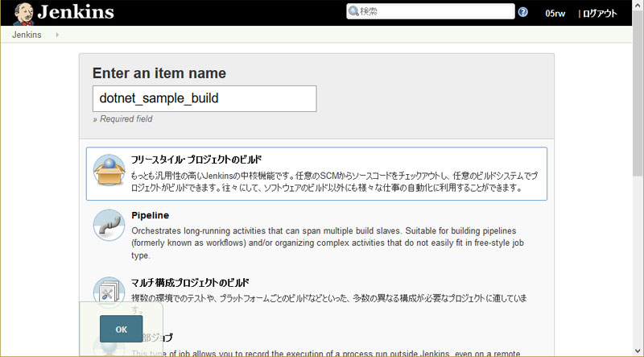Click the Jenkins title text in header
This screenshot has height=357, width=644.
[76, 12]
